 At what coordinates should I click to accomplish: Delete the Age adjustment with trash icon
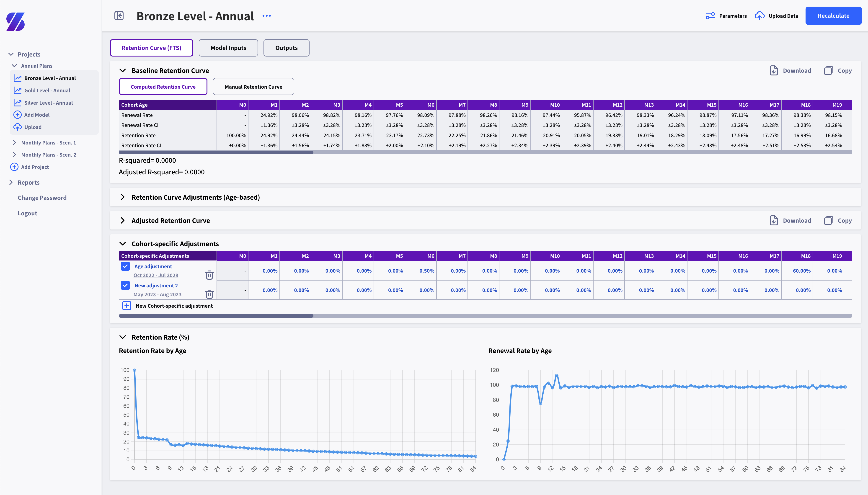209,275
